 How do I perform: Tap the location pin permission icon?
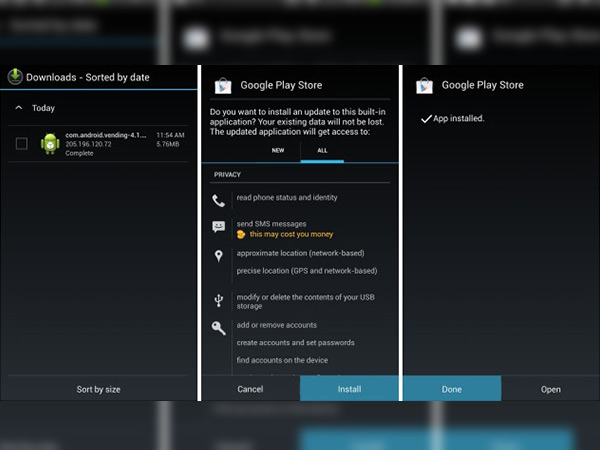point(218,256)
